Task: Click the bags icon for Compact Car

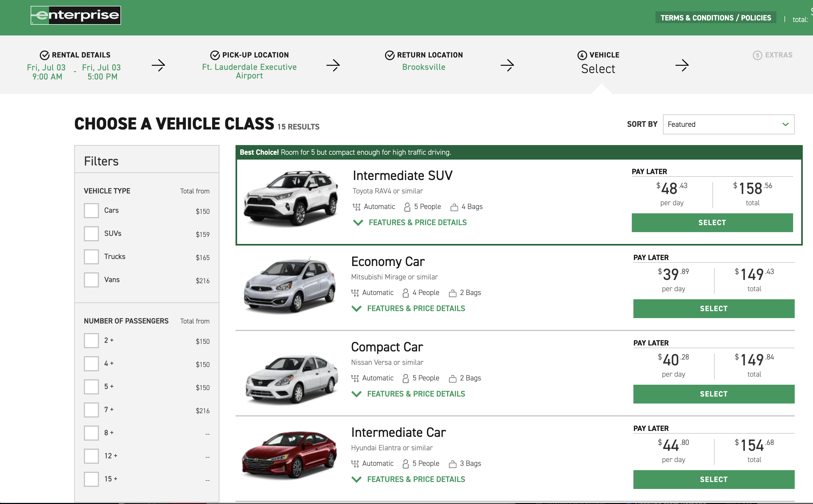Action: [x=452, y=379]
